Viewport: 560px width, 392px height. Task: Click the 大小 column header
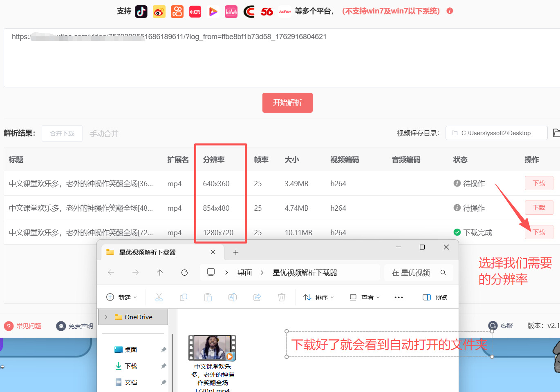point(292,160)
